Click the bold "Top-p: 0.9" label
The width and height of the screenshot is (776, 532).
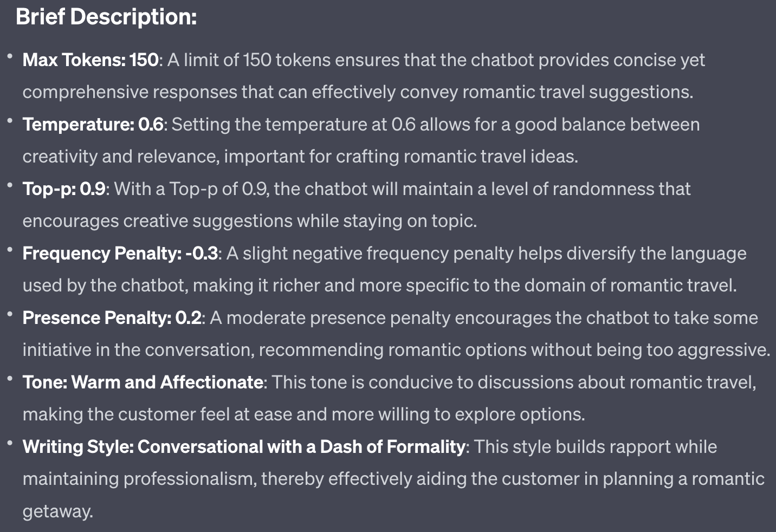click(x=64, y=189)
